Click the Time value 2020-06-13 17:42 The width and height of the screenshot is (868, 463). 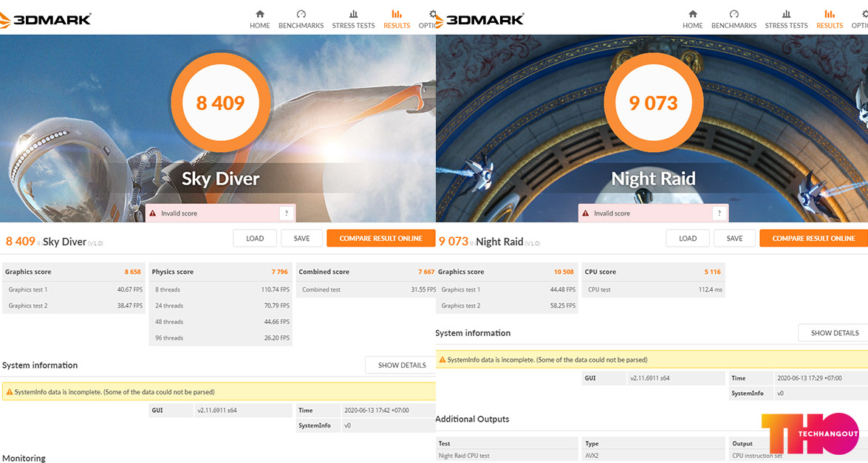tap(377, 411)
